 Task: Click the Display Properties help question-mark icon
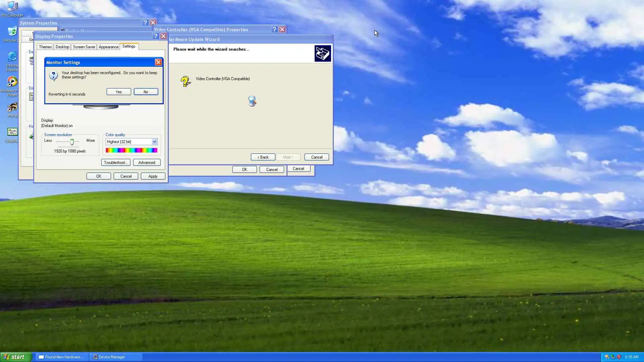[x=155, y=36]
